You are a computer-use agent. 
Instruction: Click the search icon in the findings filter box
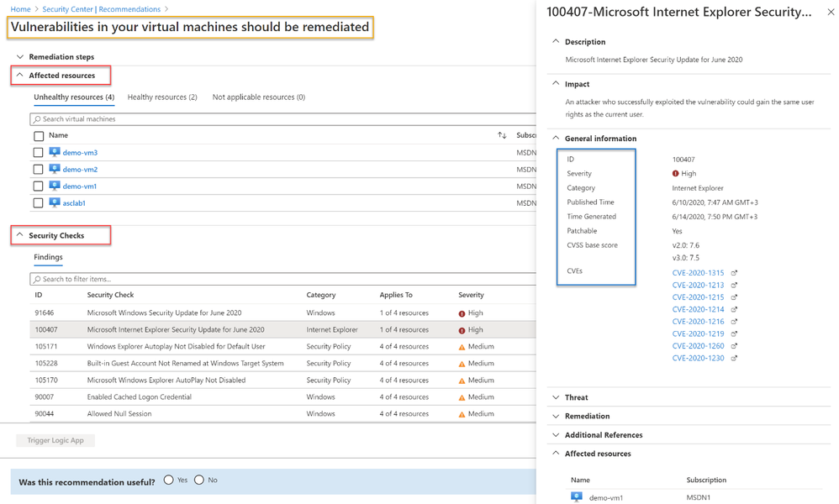(37, 279)
